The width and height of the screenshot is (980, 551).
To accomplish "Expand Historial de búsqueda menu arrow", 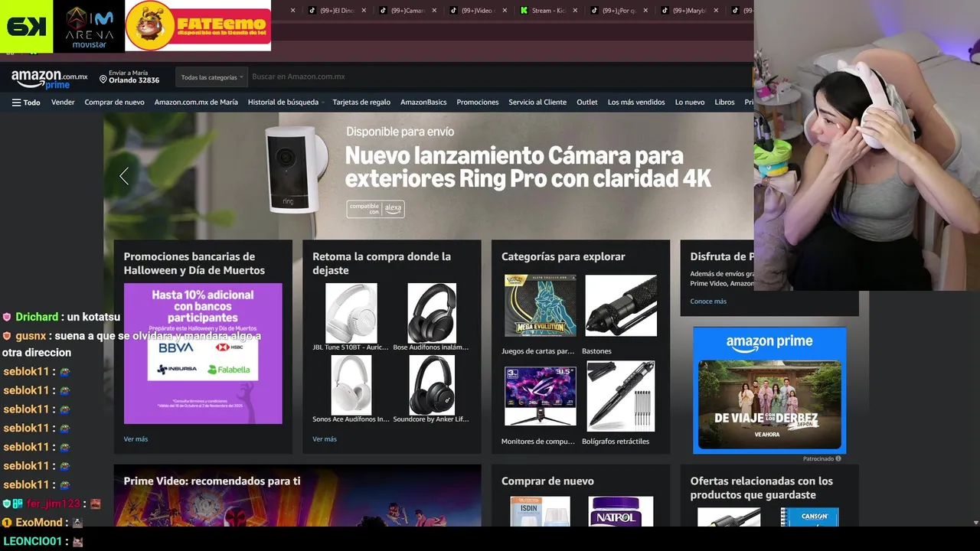I will (x=323, y=103).
